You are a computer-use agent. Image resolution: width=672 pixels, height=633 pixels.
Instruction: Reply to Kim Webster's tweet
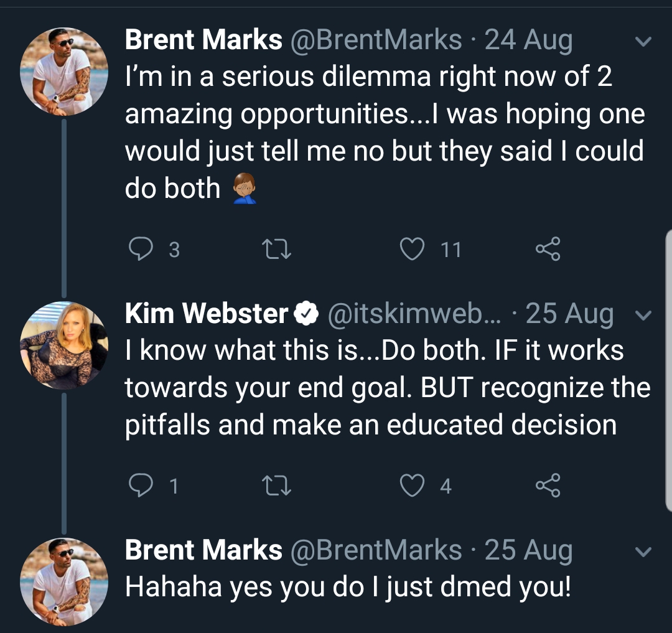[141, 485]
